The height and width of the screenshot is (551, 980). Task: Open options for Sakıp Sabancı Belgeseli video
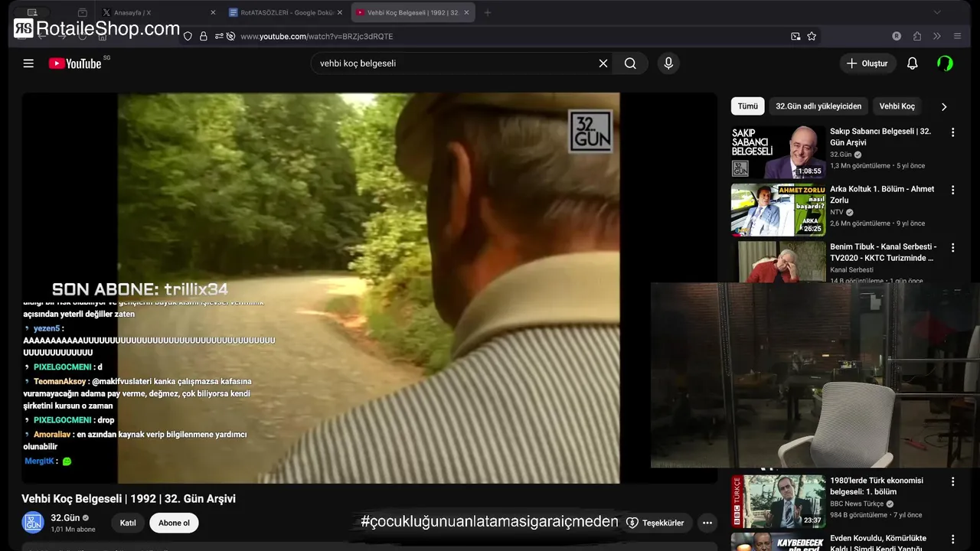pos(952,132)
